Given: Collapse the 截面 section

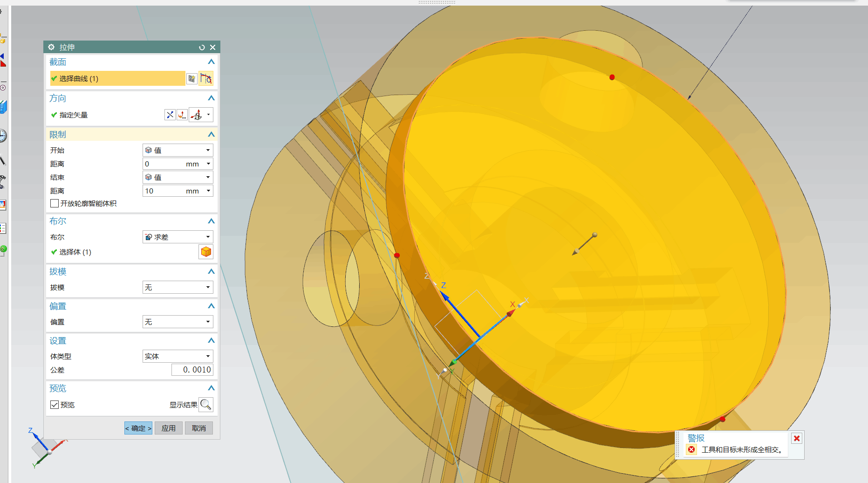Looking at the screenshot, I should (212, 62).
